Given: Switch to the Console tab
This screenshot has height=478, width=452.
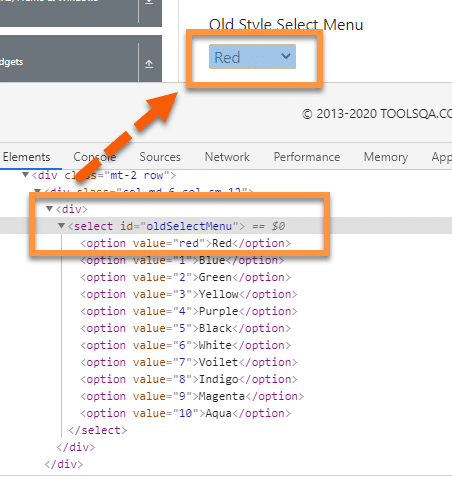Looking at the screenshot, I should pos(95,157).
